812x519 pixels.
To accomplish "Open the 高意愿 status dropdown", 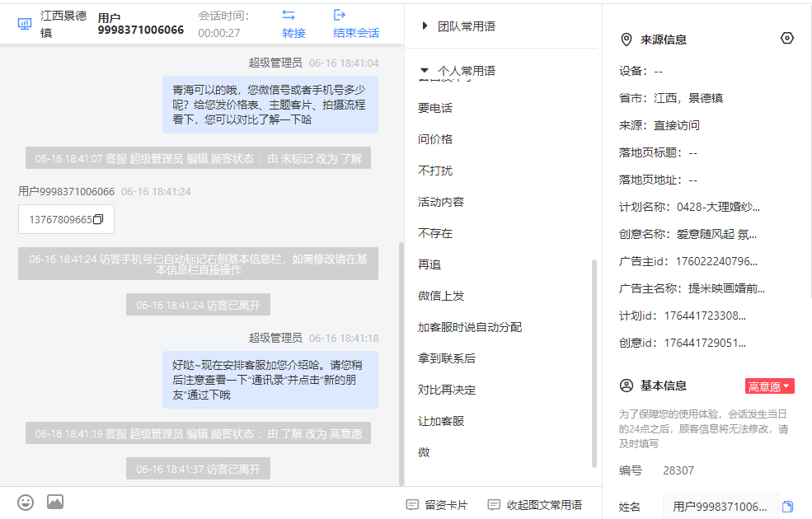I will (769, 386).
